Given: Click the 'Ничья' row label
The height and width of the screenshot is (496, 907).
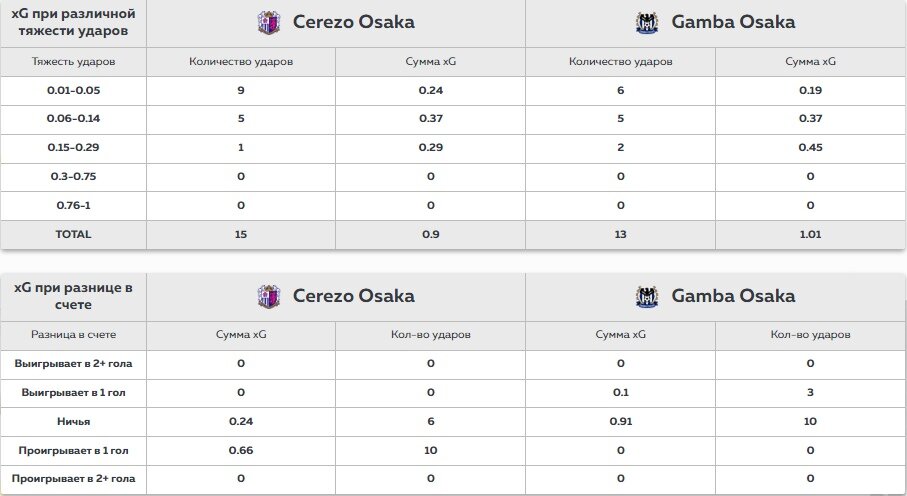Looking at the screenshot, I should tap(73, 421).
